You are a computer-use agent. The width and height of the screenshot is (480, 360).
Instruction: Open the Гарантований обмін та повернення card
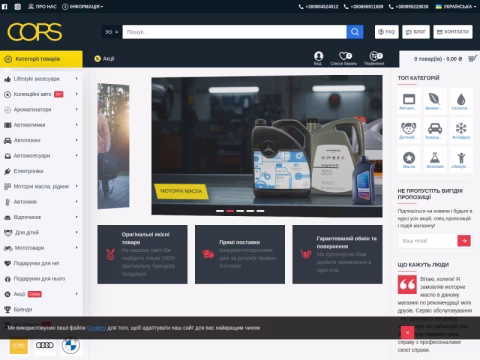(x=337, y=254)
